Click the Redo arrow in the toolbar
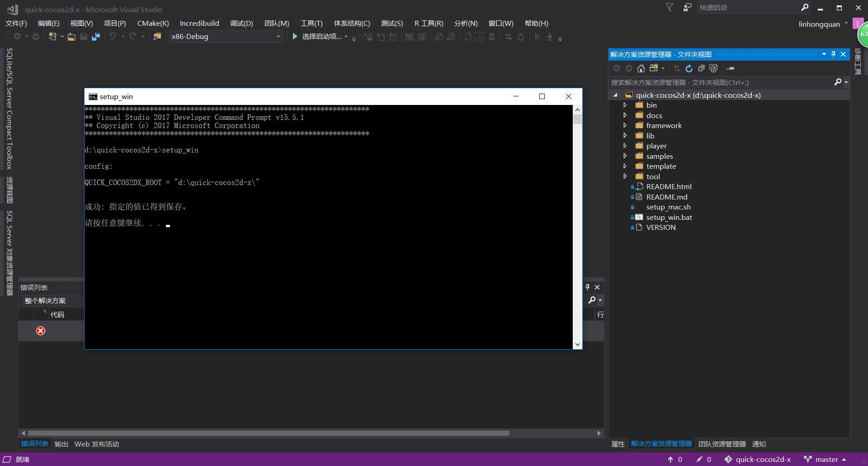This screenshot has height=466, width=868. 132,37
